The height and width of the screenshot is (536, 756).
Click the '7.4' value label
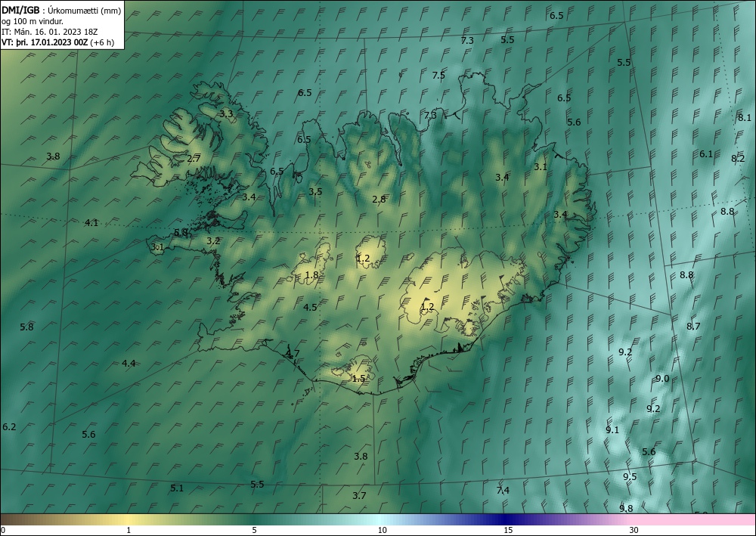[x=503, y=490]
